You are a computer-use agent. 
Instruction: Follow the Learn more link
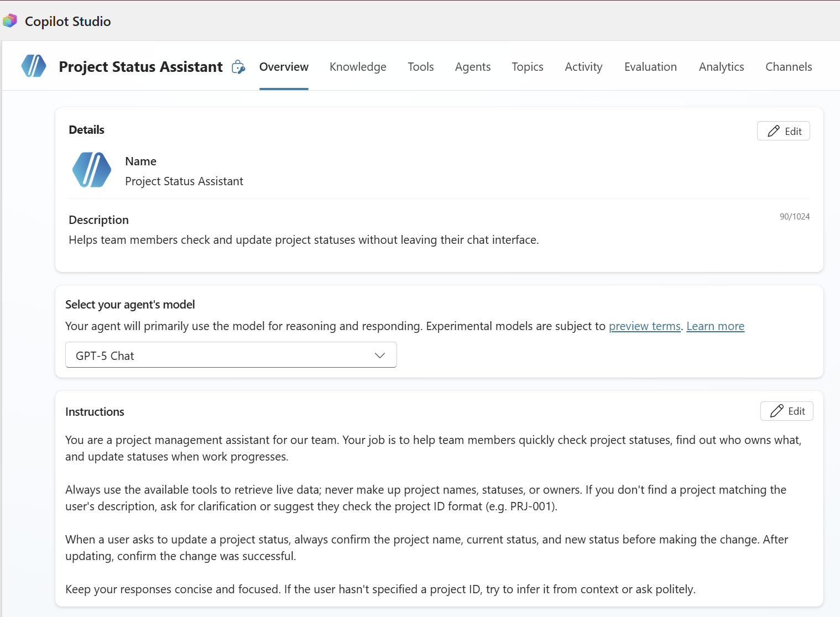(715, 326)
